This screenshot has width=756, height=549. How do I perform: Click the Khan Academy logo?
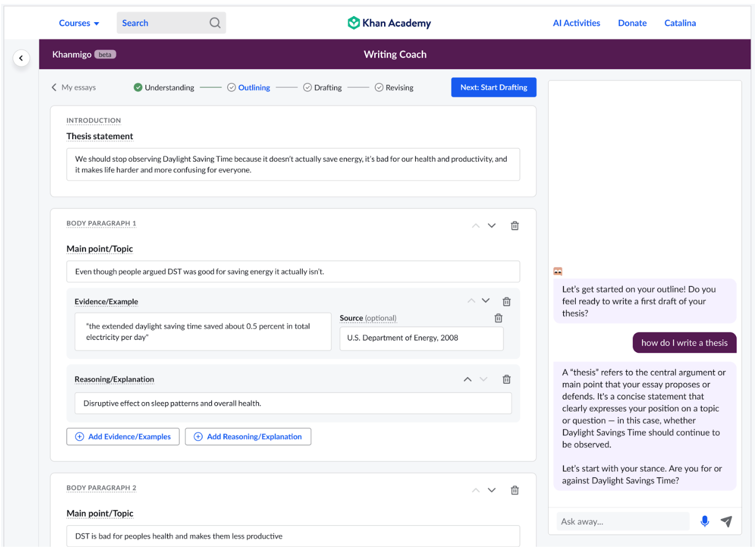click(x=389, y=23)
